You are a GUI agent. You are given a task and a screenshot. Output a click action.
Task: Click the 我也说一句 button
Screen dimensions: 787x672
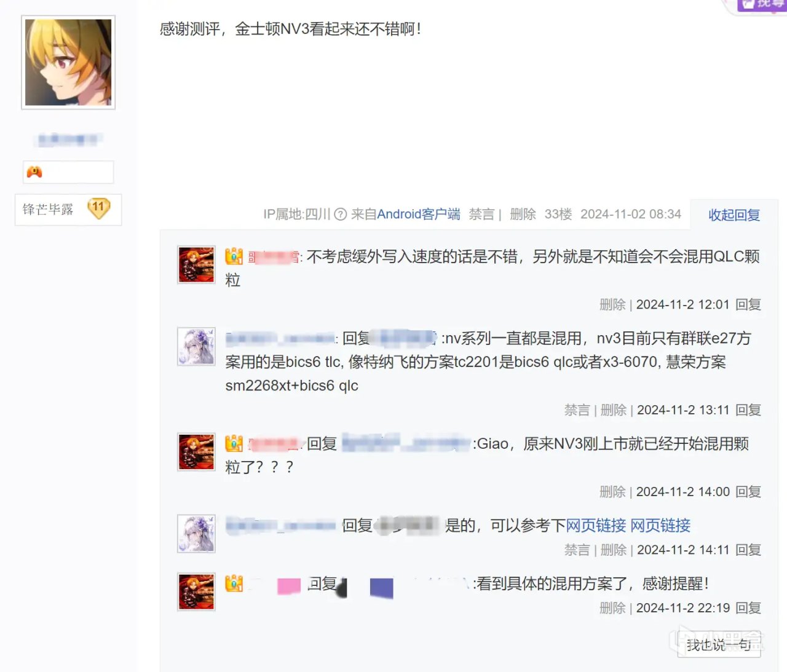[719, 645]
